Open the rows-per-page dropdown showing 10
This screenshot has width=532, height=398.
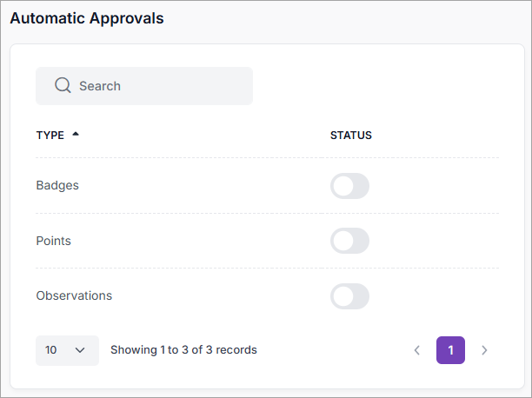coord(67,350)
